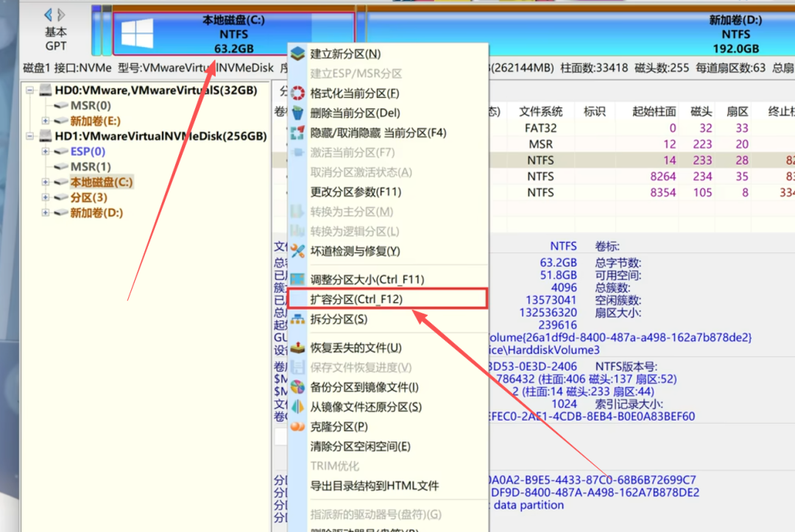Click the Create New Partition (建立新分区) icon
The height and width of the screenshot is (532, 795).
[297, 54]
